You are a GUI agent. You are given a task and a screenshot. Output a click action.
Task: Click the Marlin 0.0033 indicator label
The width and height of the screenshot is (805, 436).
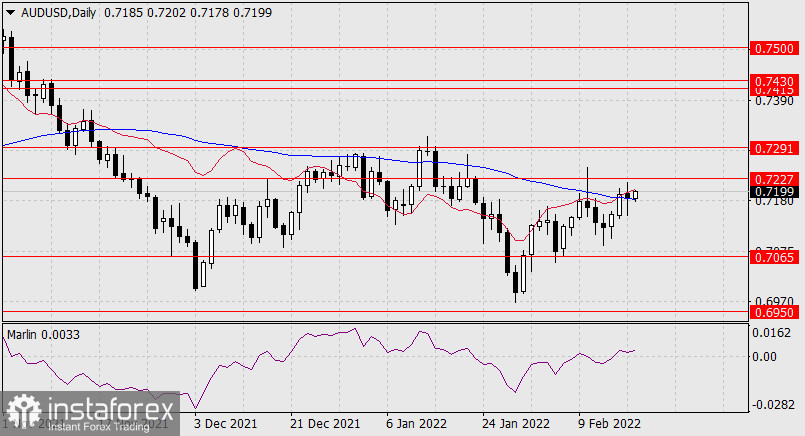click(41, 332)
